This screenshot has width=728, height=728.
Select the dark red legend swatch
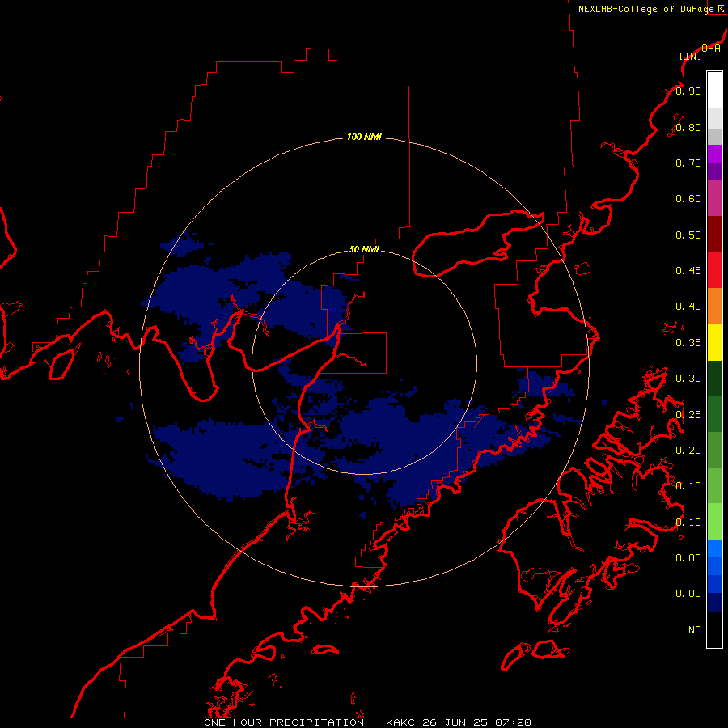(x=714, y=235)
